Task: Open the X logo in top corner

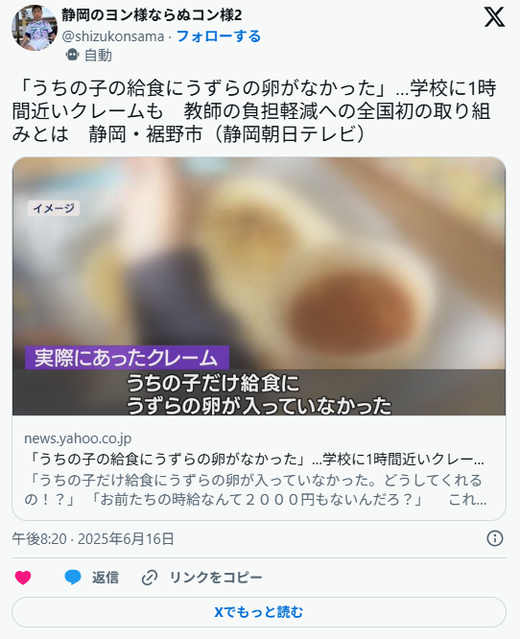Action: pyautogui.click(x=494, y=17)
